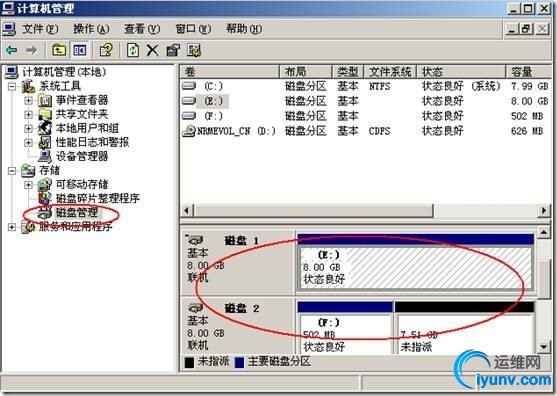Image resolution: width=557 pixels, height=396 pixels.
Task: Sort by the 容量 column header
Action: point(529,72)
